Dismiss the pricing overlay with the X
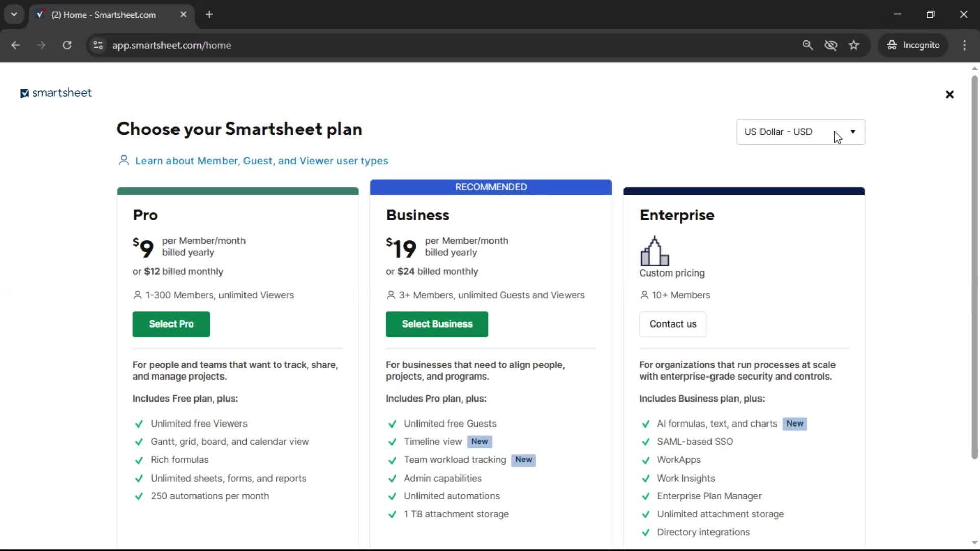This screenshot has width=980, height=551. (x=949, y=94)
